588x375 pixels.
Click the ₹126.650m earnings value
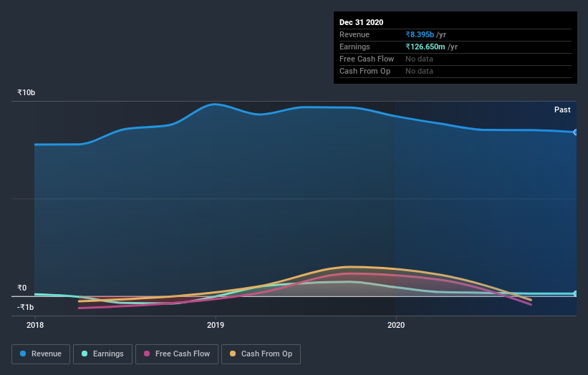(x=425, y=47)
